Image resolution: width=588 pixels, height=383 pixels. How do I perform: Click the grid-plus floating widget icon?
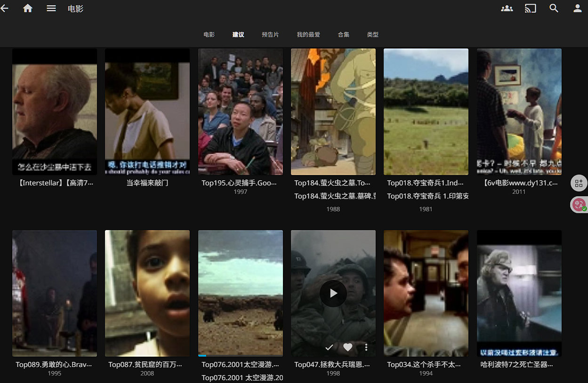click(579, 183)
